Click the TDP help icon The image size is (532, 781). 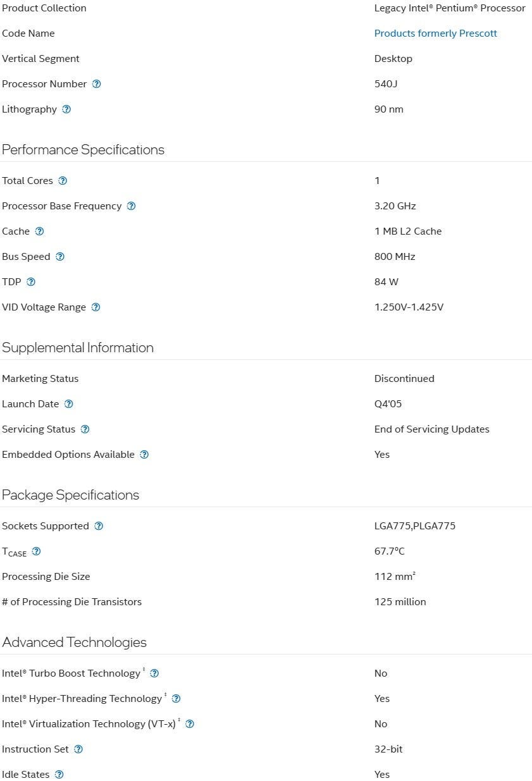31,282
